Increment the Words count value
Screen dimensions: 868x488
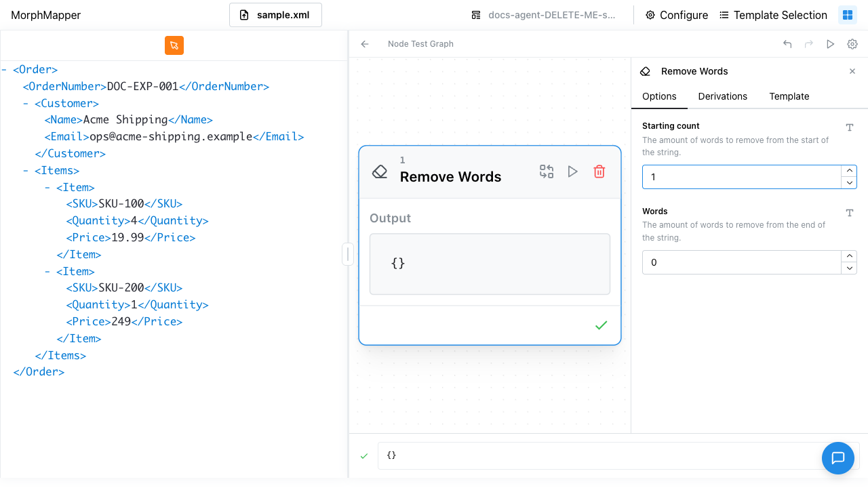(849, 256)
